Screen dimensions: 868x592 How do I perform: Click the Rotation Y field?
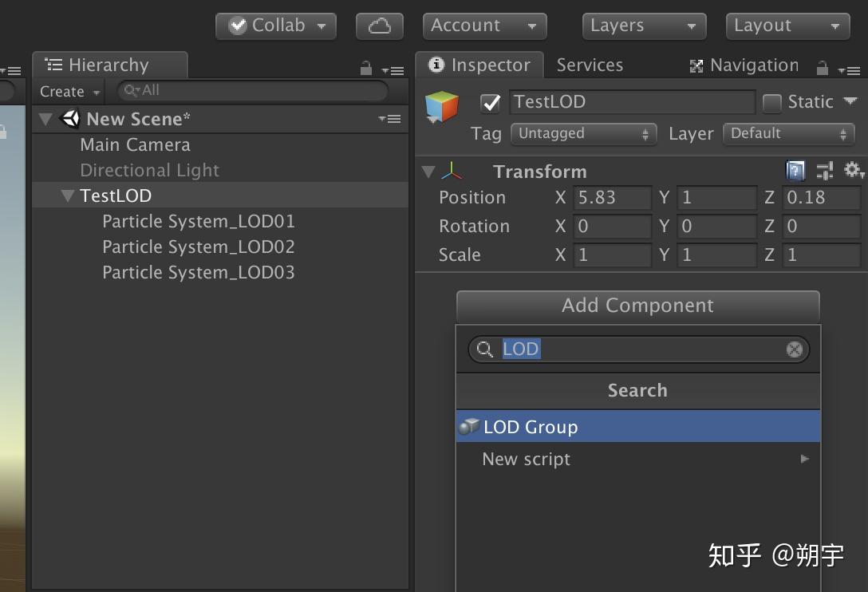(717, 227)
